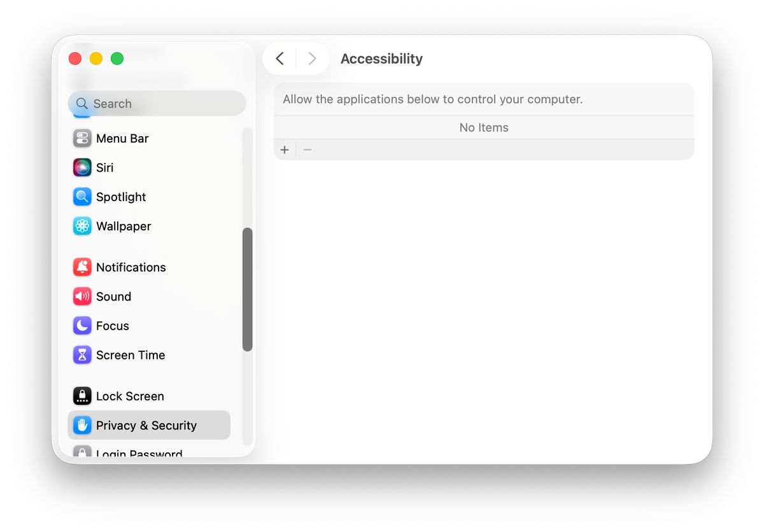The height and width of the screenshot is (532, 764).
Task: Click the Siri icon in sidebar
Action: (x=82, y=167)
